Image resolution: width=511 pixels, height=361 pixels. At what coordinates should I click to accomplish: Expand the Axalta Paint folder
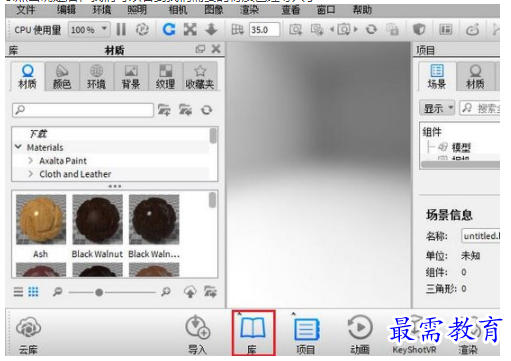[x=31, y=160]
